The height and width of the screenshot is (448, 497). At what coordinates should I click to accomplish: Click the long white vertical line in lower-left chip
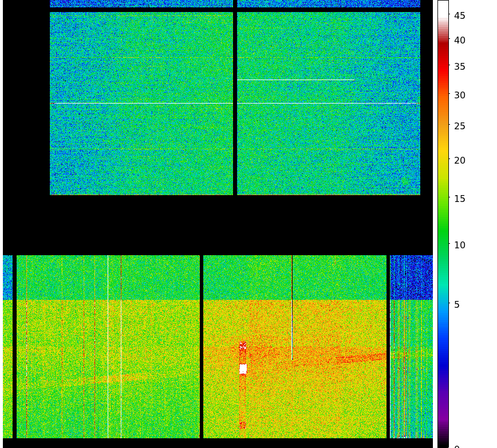pos(108,343)
